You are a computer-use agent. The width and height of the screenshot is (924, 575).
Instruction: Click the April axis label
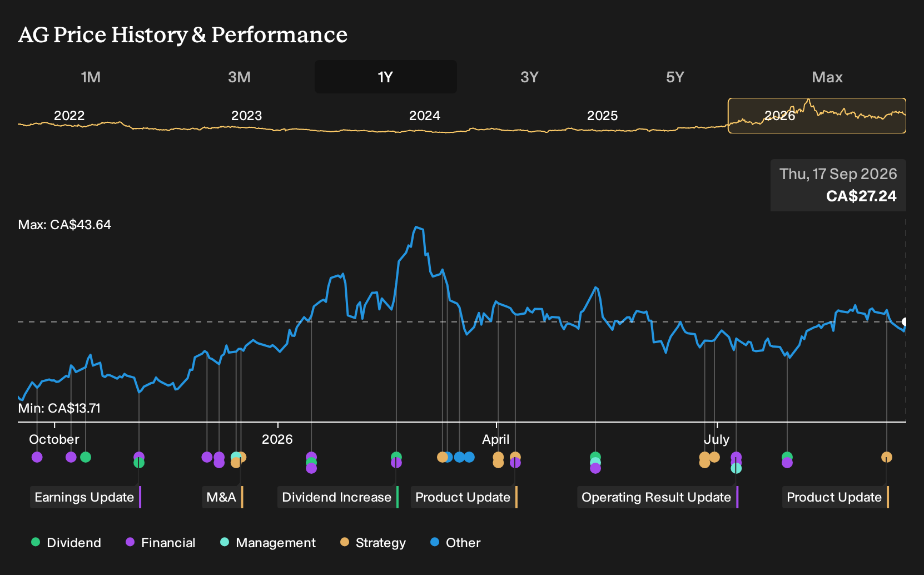pos(496,439)
